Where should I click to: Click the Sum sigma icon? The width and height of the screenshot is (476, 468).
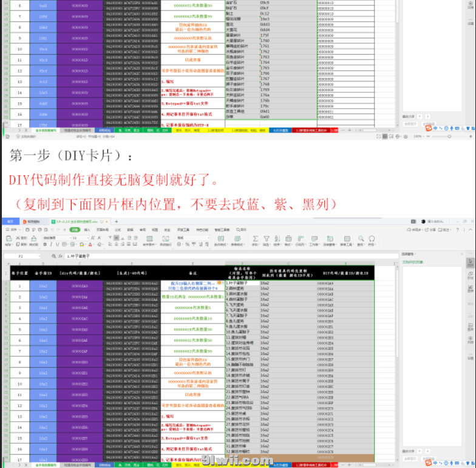256,238
